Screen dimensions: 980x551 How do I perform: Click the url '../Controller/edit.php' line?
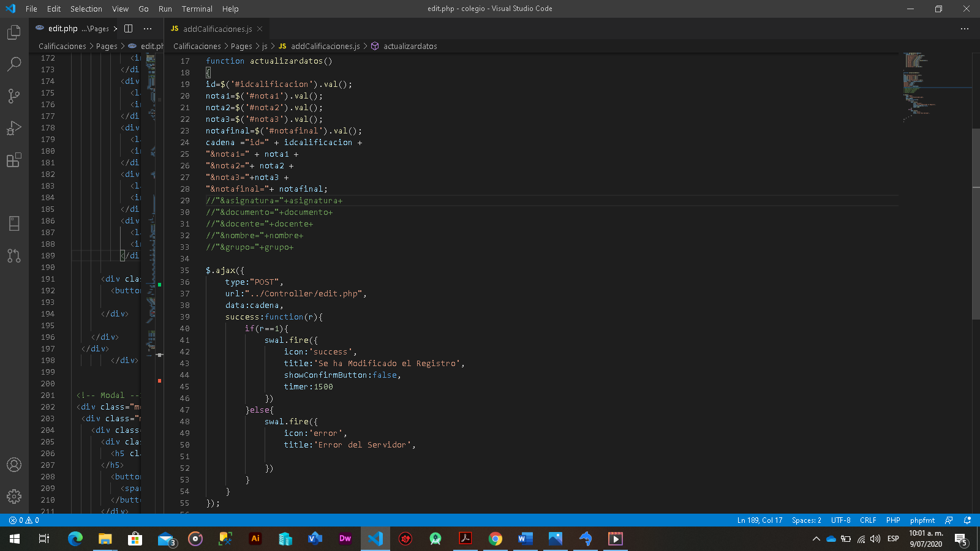[x=296, y=293]
